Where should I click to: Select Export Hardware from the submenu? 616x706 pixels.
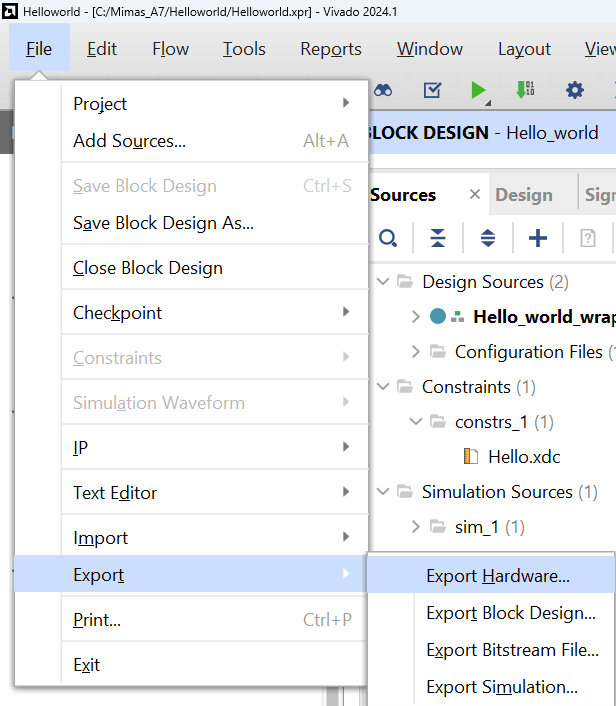(x=497, y=576)
